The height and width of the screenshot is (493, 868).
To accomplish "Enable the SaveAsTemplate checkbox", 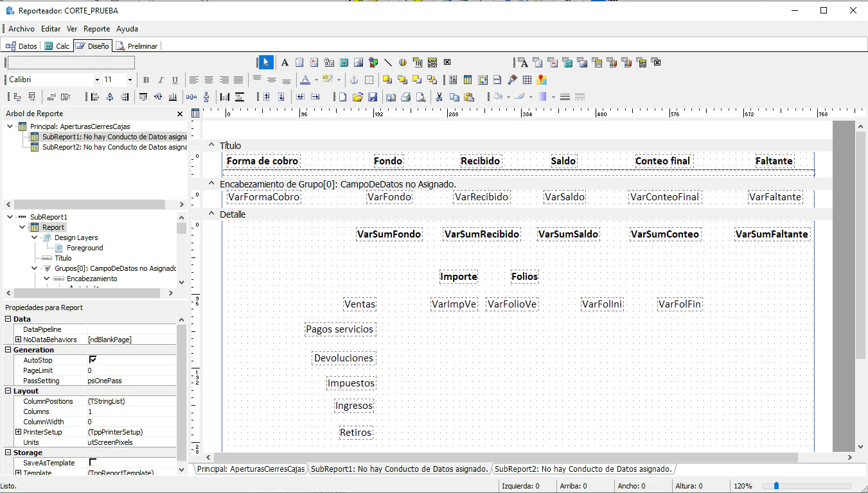I will coord(93,463).
